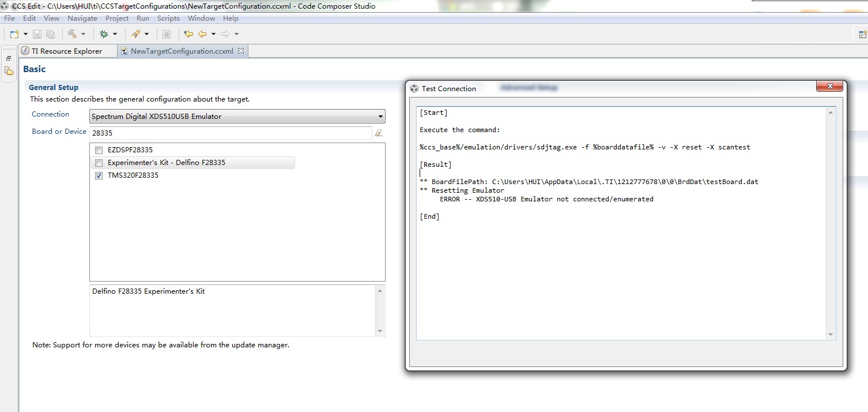Click the New file wizard icon
Screen dimensions: 868x412
click(x=14, y=35)
